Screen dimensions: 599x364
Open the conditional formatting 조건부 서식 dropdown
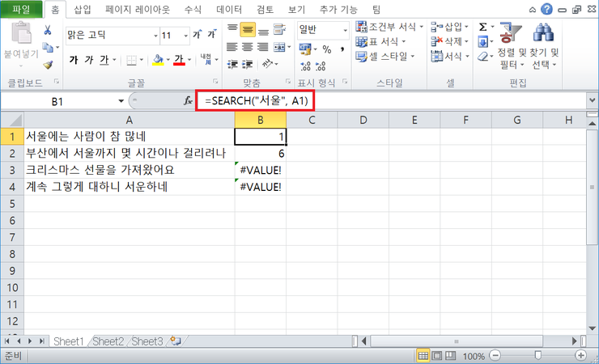coord(389,27)
